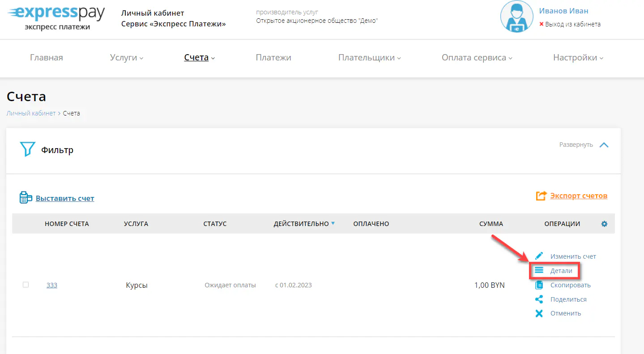Click the funnel filter icon
Image resolution: width=644 pixels, height=354 pixels.
pyautogui.click(x=27, y=149)
